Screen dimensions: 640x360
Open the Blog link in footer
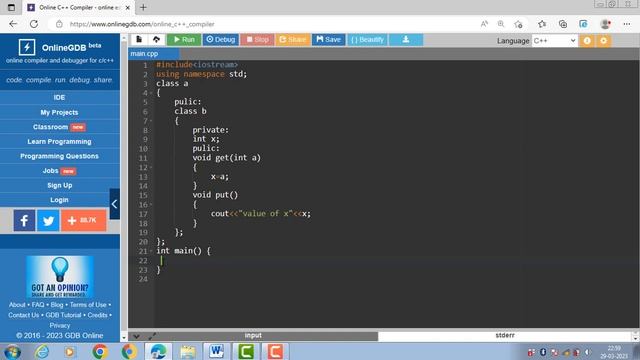click(x=57, y=305)
